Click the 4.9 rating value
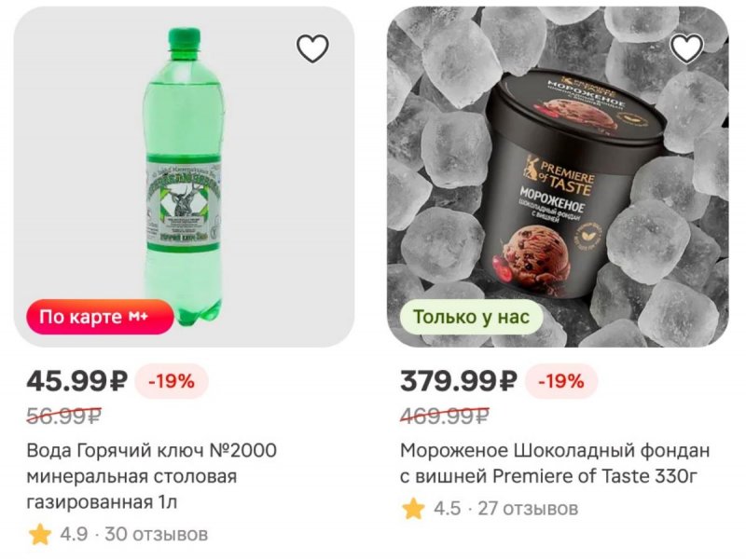Viewport: 746px width, 560px height. [x=74, y=535]
